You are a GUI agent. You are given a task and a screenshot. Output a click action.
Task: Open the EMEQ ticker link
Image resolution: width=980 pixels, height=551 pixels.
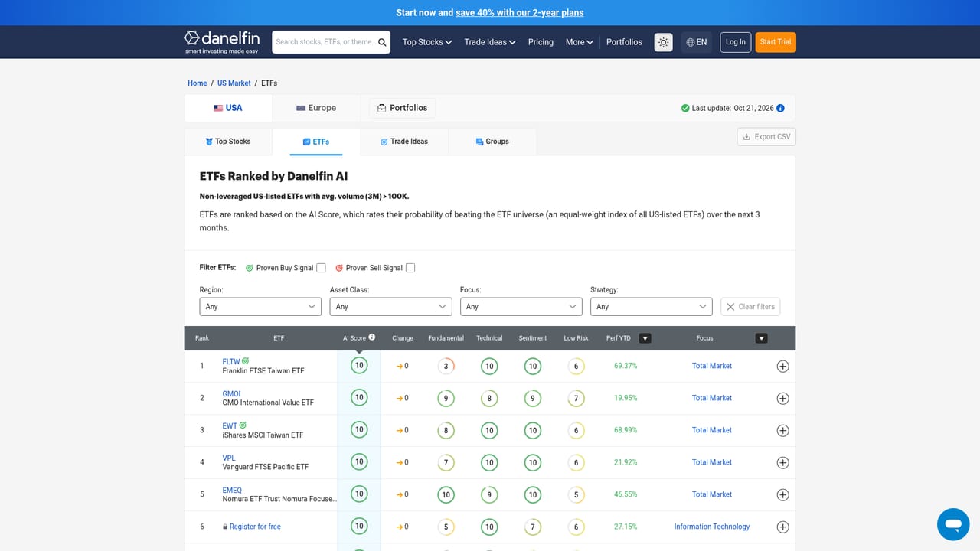[x=232, y=490]
